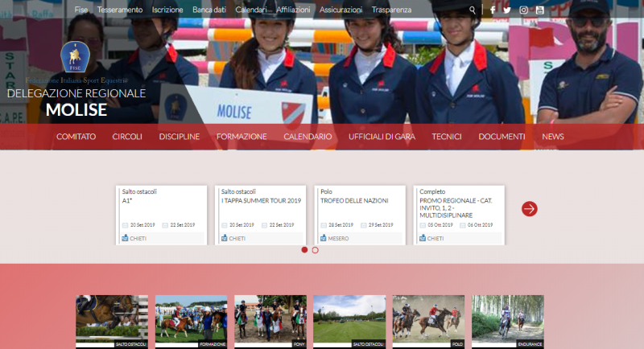Click calendar icon next to 06 Ott 2019

coord(462,225)
